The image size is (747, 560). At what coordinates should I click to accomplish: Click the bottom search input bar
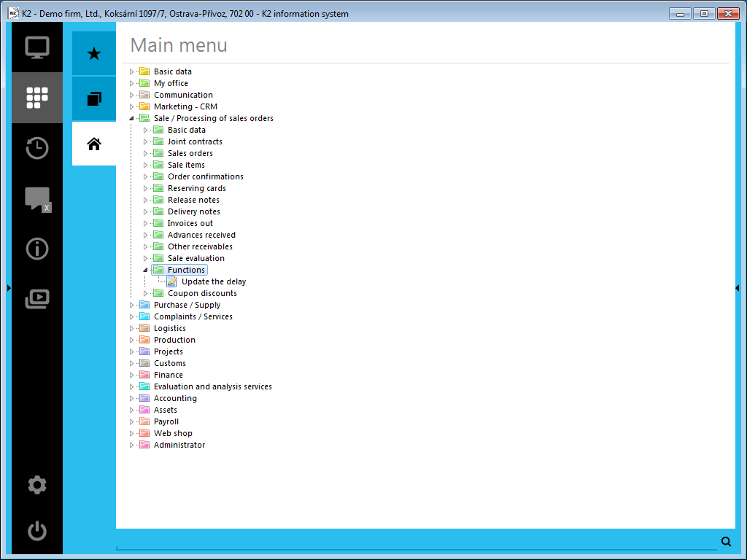(417, 542)
